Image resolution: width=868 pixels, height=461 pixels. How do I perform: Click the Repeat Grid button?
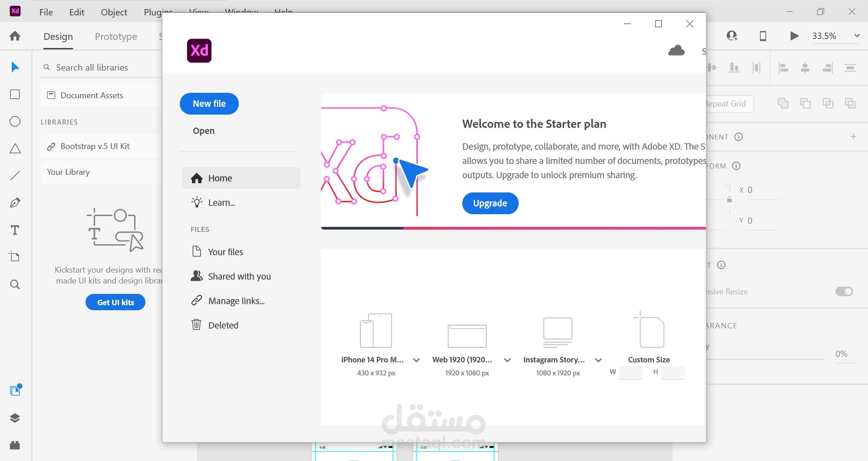click(729, 104)
